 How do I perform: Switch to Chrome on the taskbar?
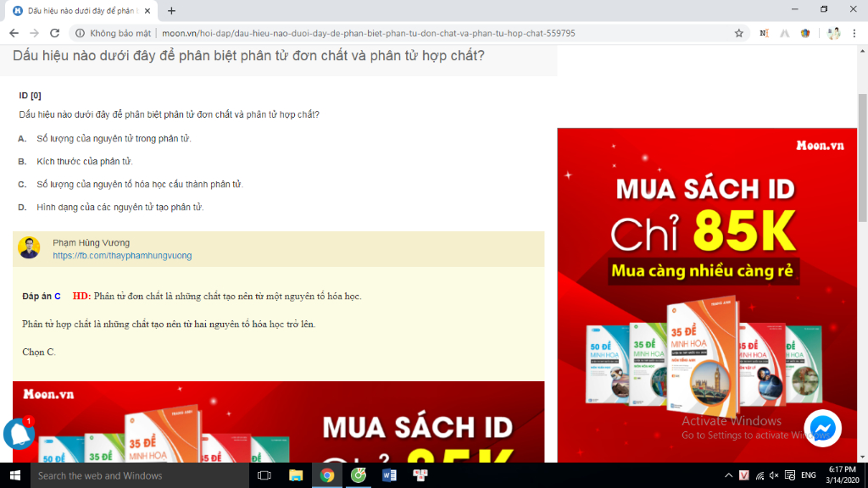pos(327,475)
